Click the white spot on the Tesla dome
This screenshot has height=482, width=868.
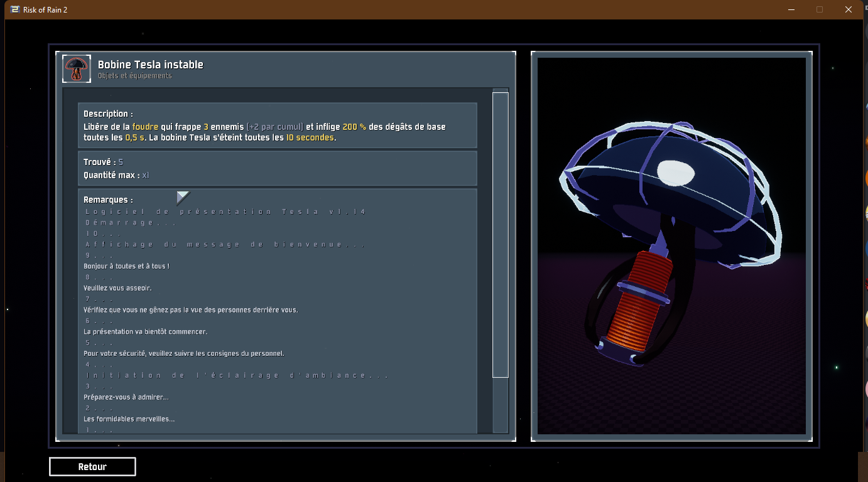pos(676,173)
